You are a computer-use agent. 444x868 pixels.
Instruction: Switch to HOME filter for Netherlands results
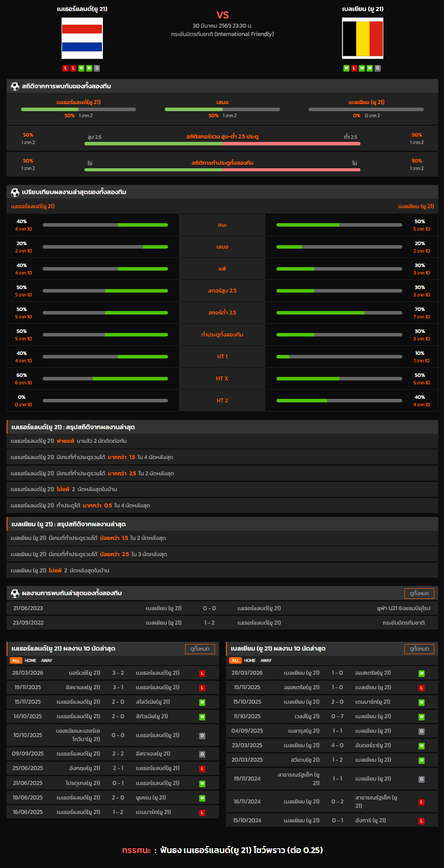pos(30,661)
